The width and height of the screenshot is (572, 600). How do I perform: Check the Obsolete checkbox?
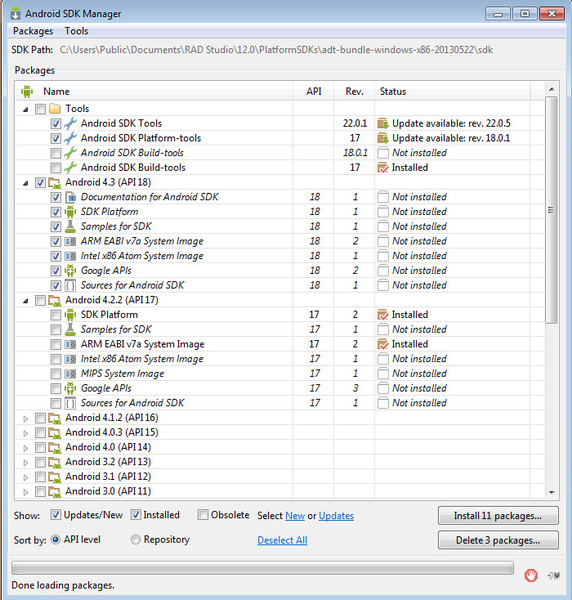(x=202, y=515)
